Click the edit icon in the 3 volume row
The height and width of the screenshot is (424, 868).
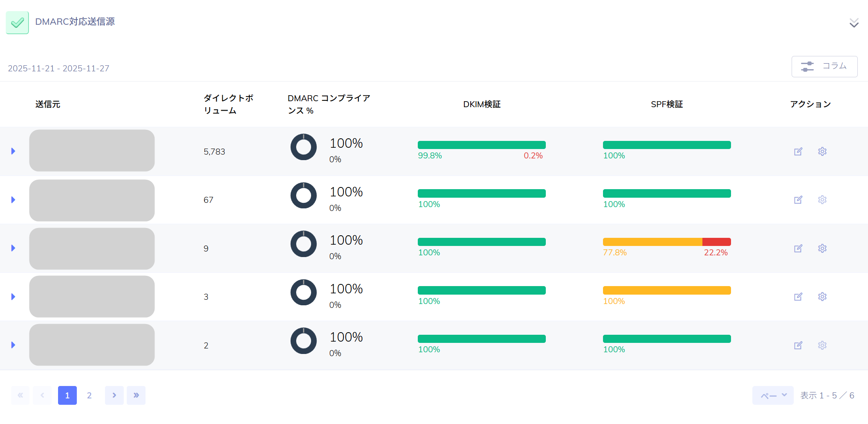(x=798, y=297)
